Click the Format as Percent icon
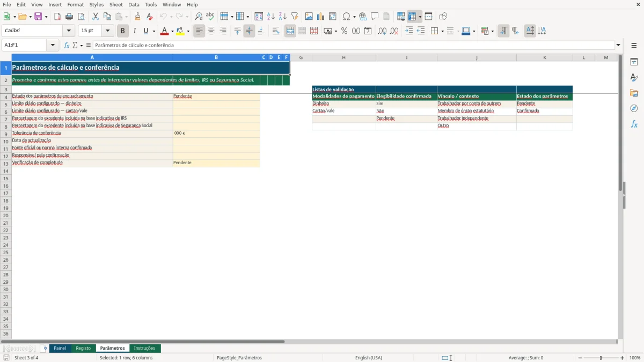This screenshot has height=362, width=644. coord(344,31)
